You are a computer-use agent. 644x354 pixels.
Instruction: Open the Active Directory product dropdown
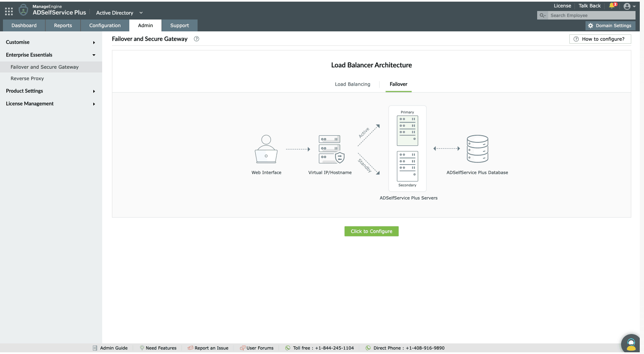tap(119, 13)
